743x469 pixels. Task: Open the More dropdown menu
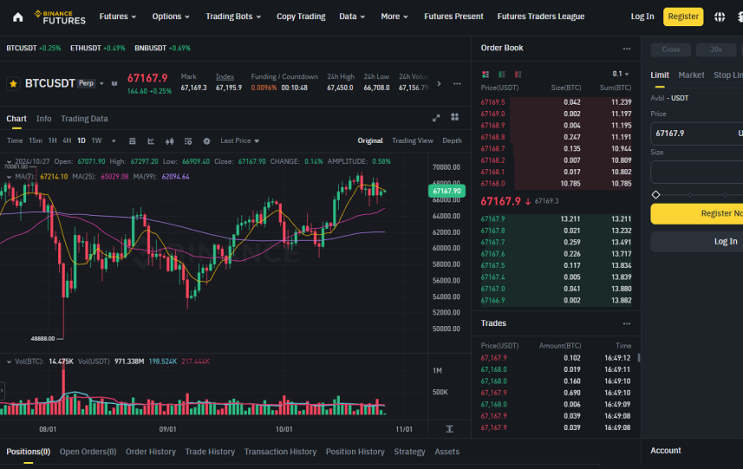(394, 17)
